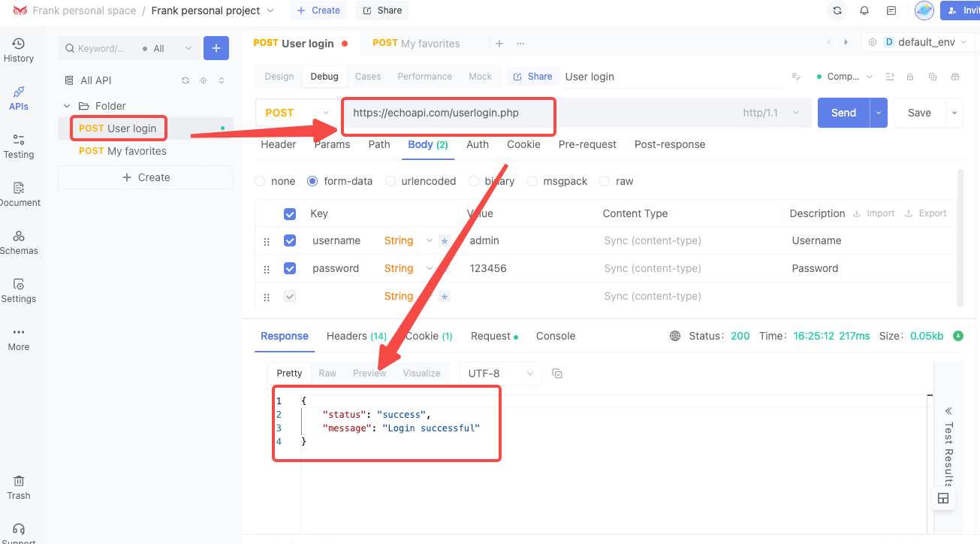Click the lock icon in the API toolbar

(910, 77)
